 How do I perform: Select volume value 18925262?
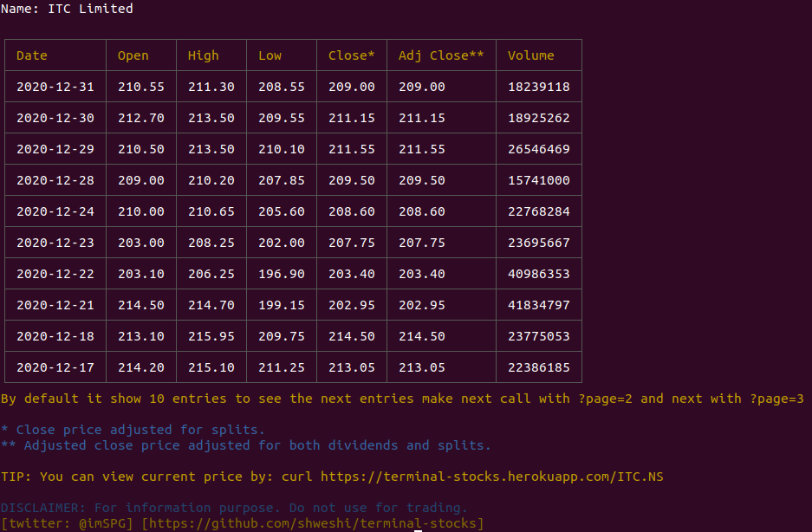click(x=538, y=118)
